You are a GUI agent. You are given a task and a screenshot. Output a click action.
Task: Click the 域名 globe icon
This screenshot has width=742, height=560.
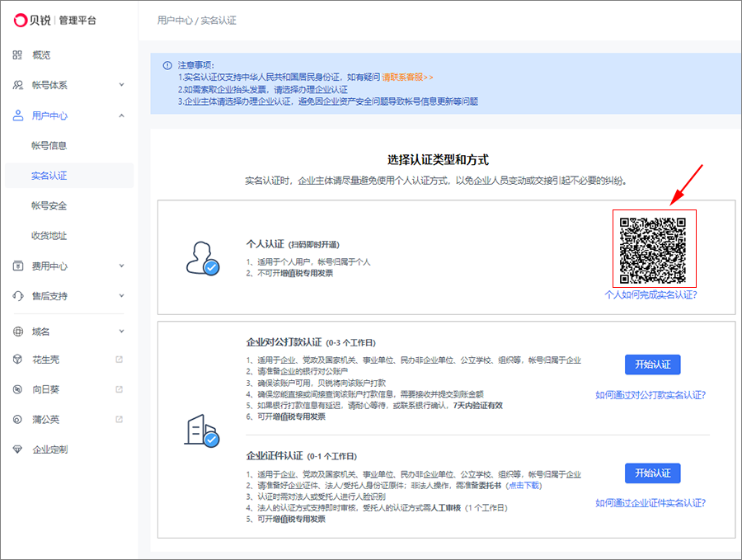pyautogui.click(x=17, y=332)
